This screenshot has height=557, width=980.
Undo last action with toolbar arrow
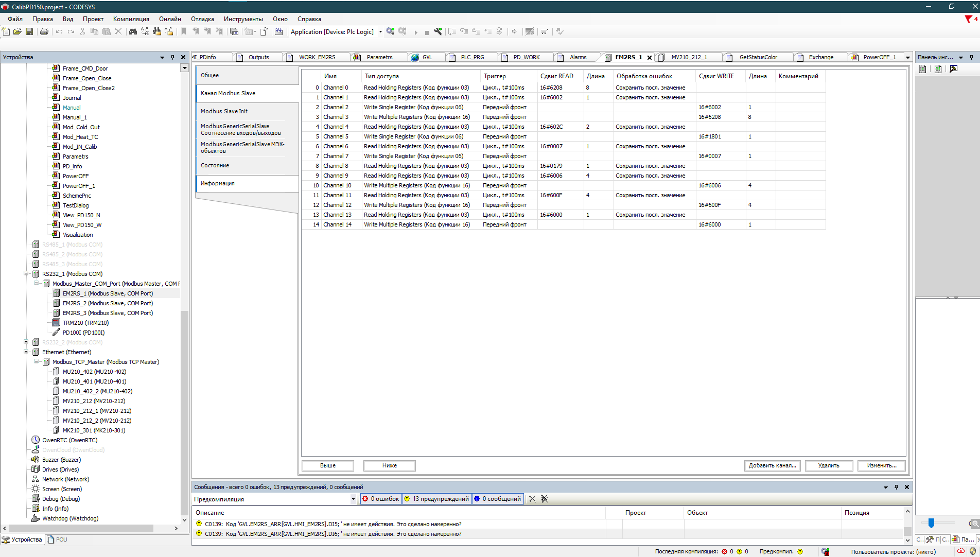point(59,32)
